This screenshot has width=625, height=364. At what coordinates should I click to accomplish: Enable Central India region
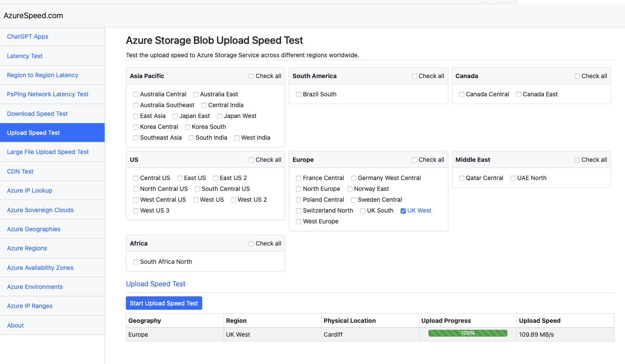click(204, 105)
